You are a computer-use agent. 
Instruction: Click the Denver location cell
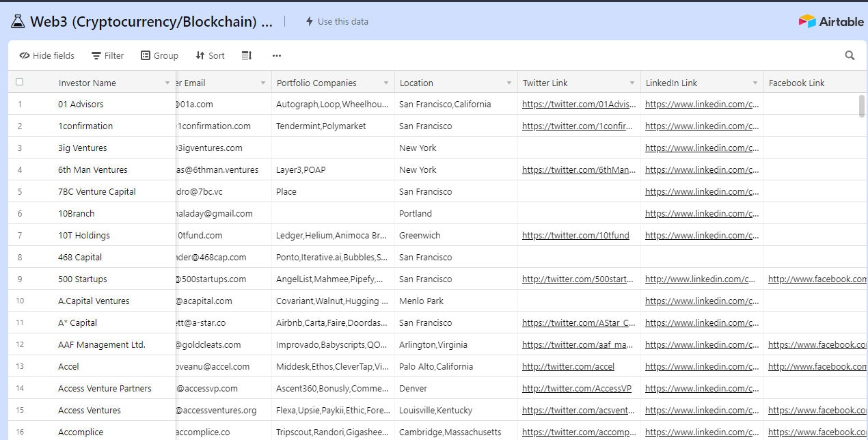click(x=456, y=389)
